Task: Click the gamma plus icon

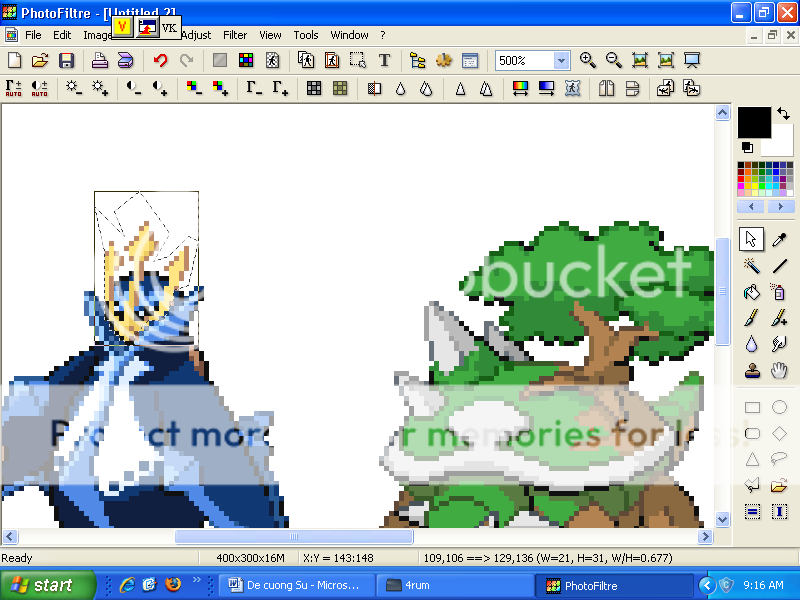Action: point(280,88)
